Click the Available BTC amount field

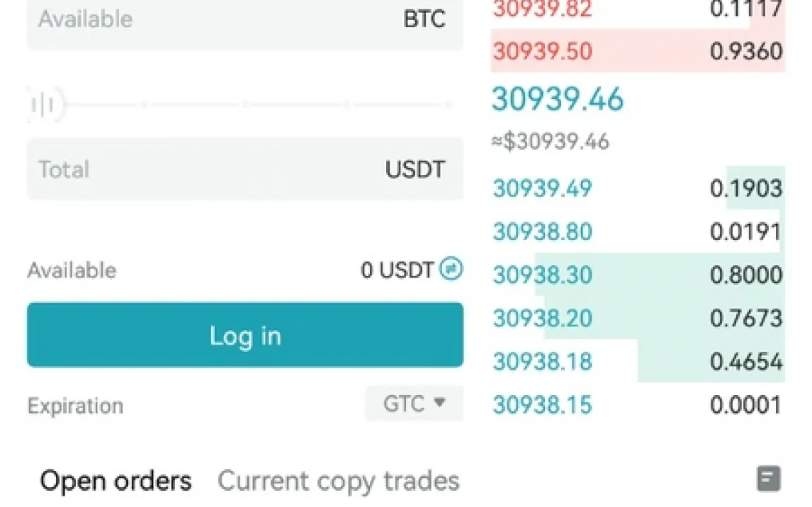coord(244,19)
